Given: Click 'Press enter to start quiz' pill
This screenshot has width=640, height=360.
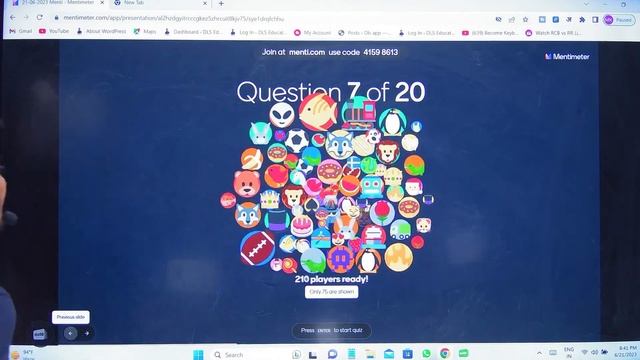Looking at the screenshot, I should [x=331, y=330].
